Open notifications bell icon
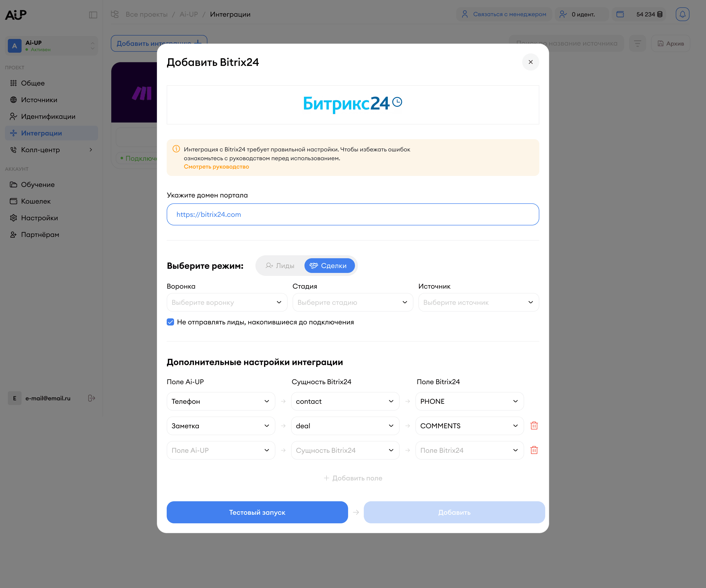706x588 pixels. pyautogui.click(x=682, y=14)
